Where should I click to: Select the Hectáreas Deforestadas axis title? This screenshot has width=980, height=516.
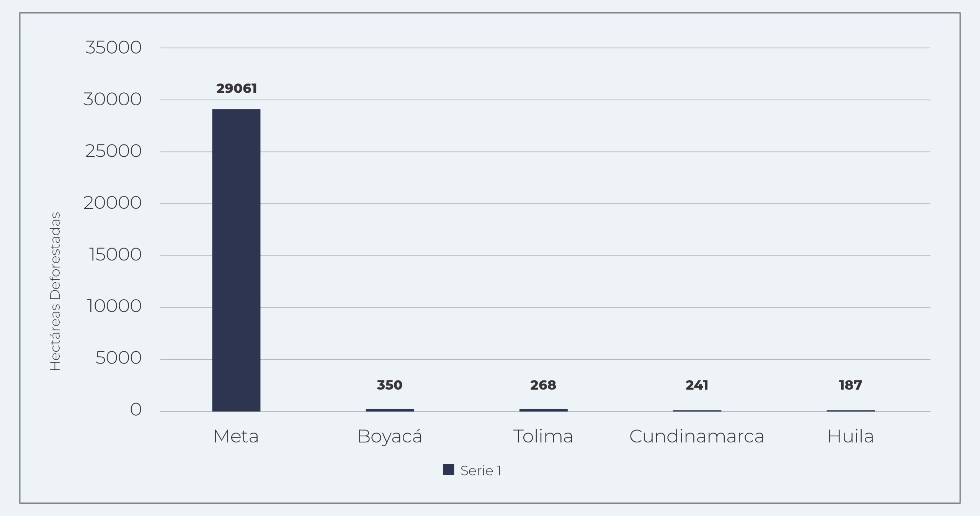pyautogui.click(x=56, y=291)
